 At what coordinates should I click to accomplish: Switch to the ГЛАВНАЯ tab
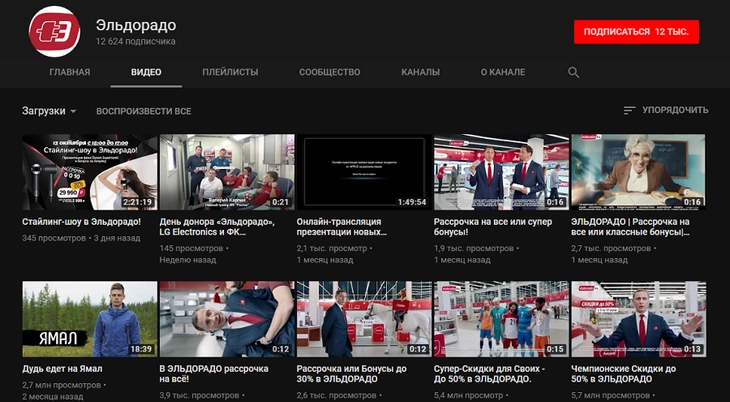tap(70, 72)
